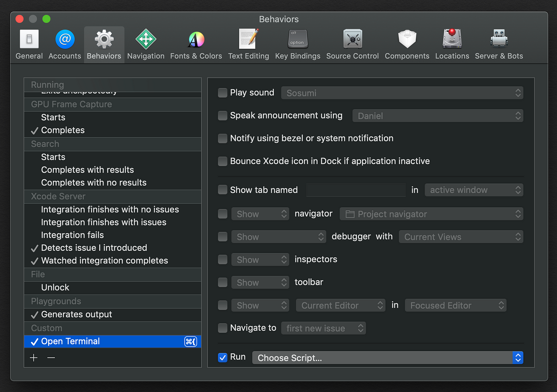Open the Source Control preferences icon

tap(353, 39)
